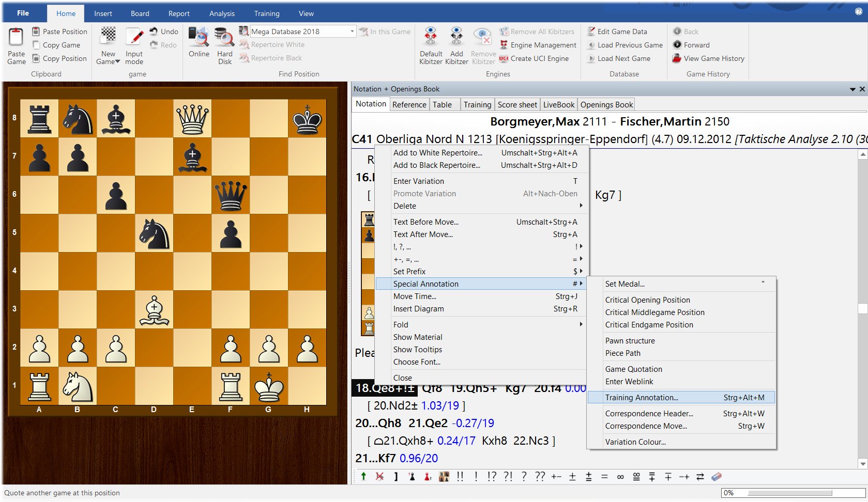Switch to the LiveBook tab
Screen dimensions: 868x502
(558, 104)
